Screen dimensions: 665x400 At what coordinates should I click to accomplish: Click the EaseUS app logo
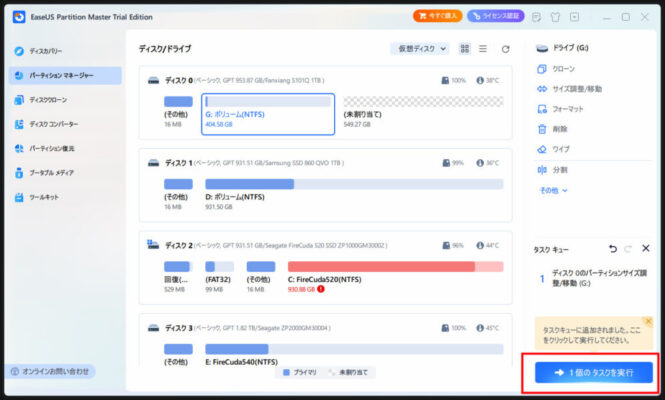(x=19, y=17)
